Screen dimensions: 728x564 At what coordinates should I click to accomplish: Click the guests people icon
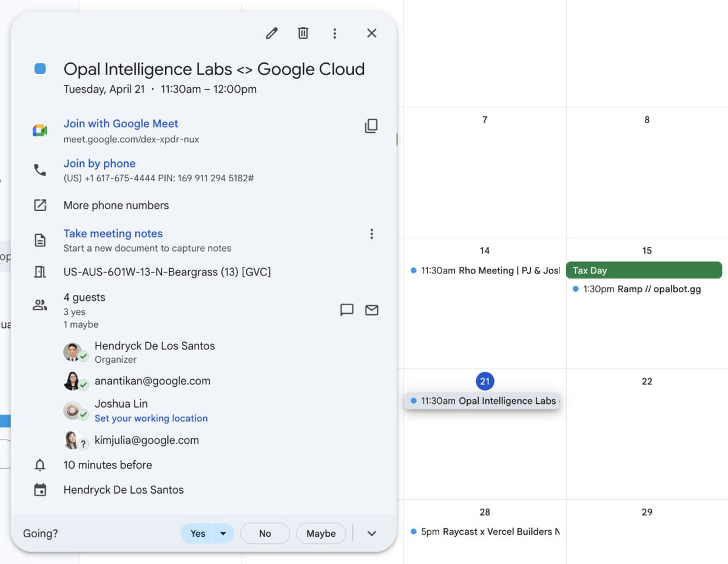coord(40,305)
